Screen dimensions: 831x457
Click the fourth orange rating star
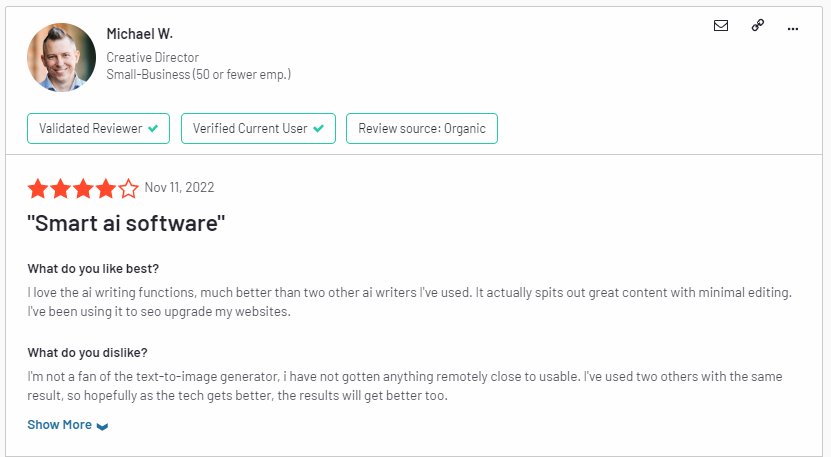pyautogui.click(x=105, y=189)
